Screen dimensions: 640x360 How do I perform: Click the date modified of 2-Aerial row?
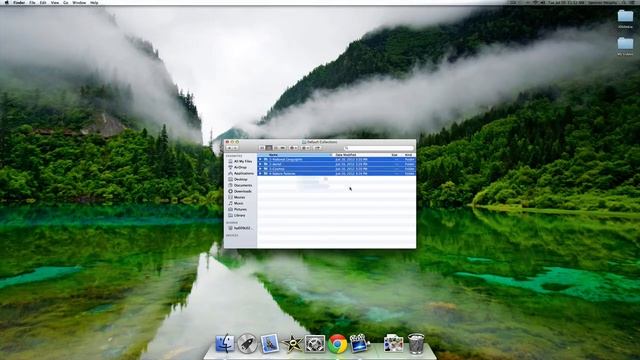point(351,164)
